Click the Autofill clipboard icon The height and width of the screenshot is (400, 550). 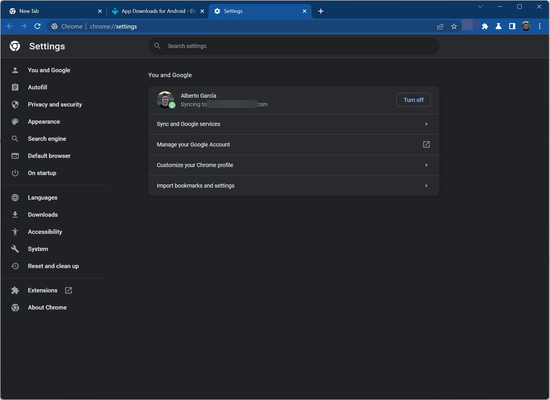[15, 87]
